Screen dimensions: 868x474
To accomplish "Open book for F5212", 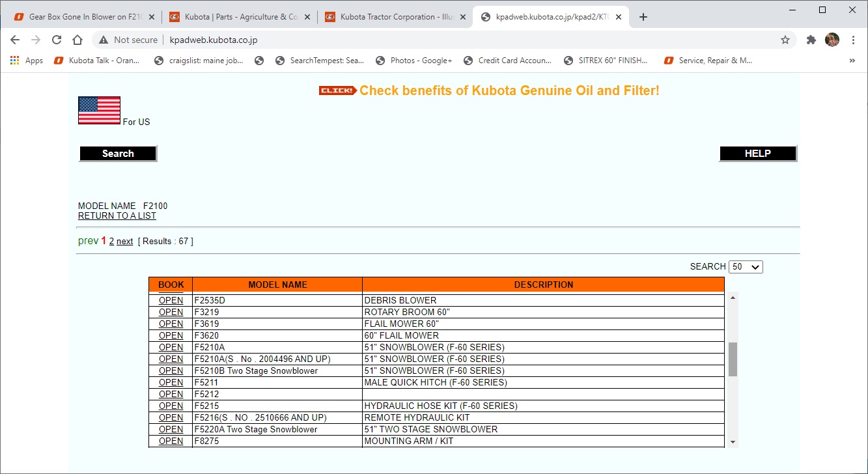I will click(x=171, y=394).
